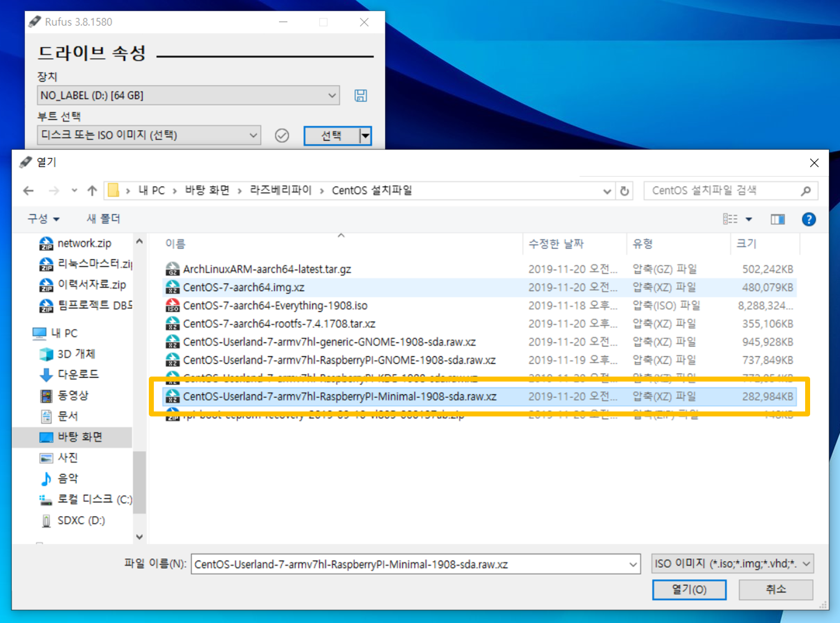Click the search magnifier icon
Screen dimensions: 840x623
point(806,191)
